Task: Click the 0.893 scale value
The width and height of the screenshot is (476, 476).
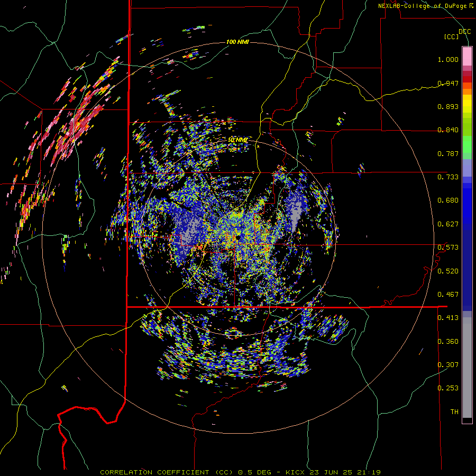Action: 448,106
